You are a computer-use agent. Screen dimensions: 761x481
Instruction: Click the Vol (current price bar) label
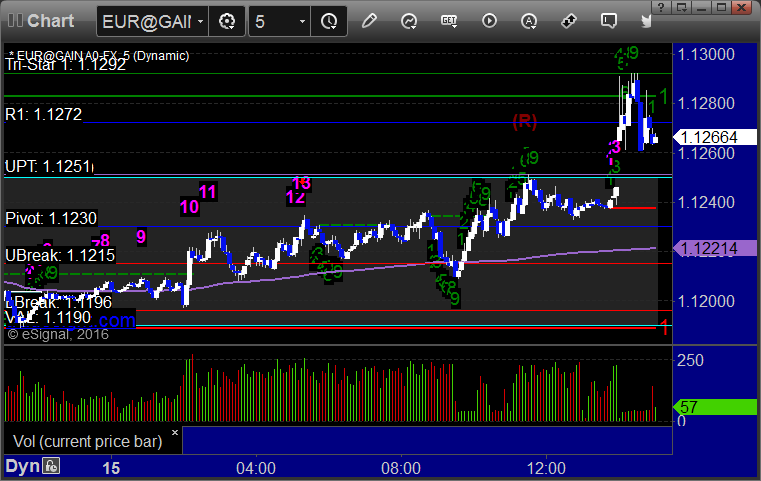click(87, 441)
